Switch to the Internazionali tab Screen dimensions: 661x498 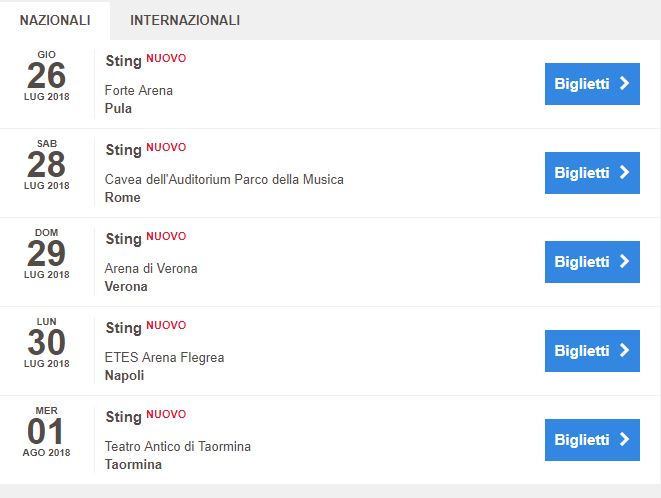click(185, 20)
